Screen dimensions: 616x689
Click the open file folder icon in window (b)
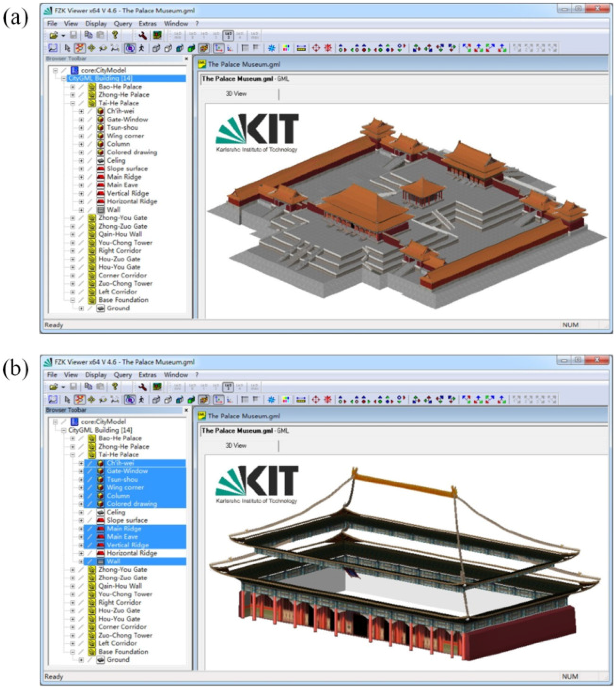pyautogui.click(x=53, y=387)
